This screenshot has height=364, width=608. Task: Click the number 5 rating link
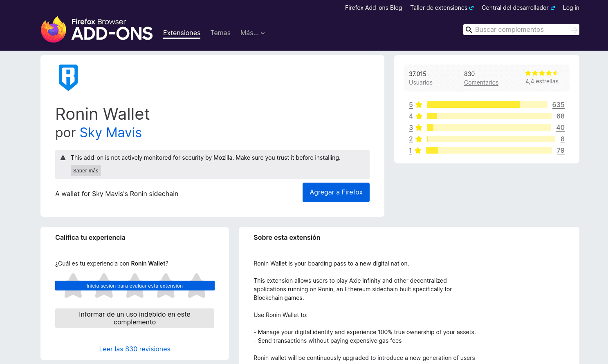click(x=411, y=105)
